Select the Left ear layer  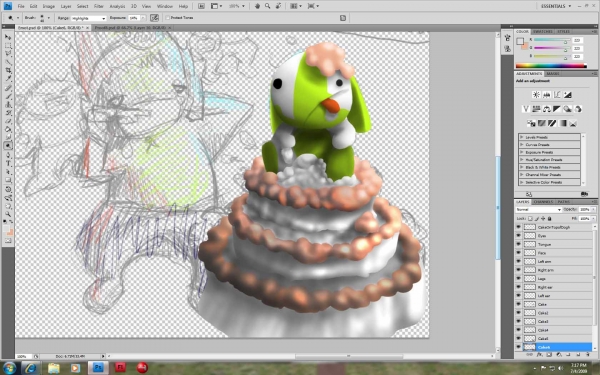tap(554, 296)
